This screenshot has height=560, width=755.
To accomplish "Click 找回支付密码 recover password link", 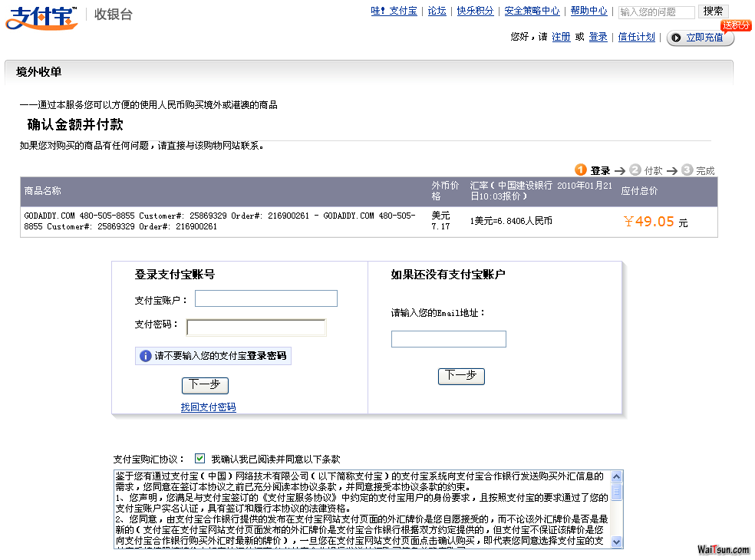I will click(208, 407).
